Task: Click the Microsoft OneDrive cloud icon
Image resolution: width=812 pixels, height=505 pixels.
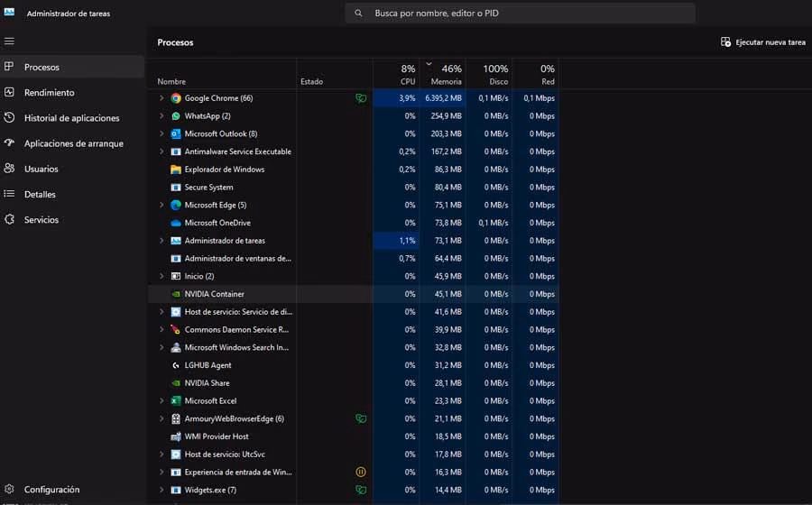Action: pyautogui.click(x=176, y=223)
